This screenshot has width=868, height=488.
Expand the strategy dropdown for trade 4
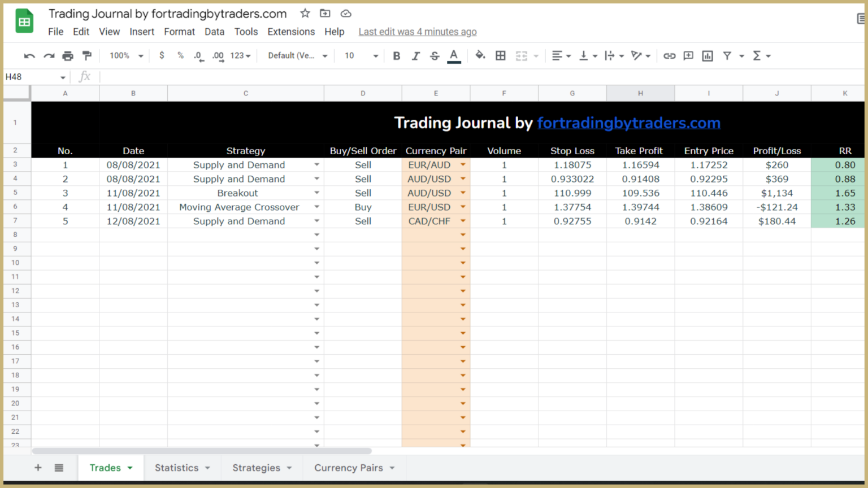pyautogui.click(x=317, y=207)
